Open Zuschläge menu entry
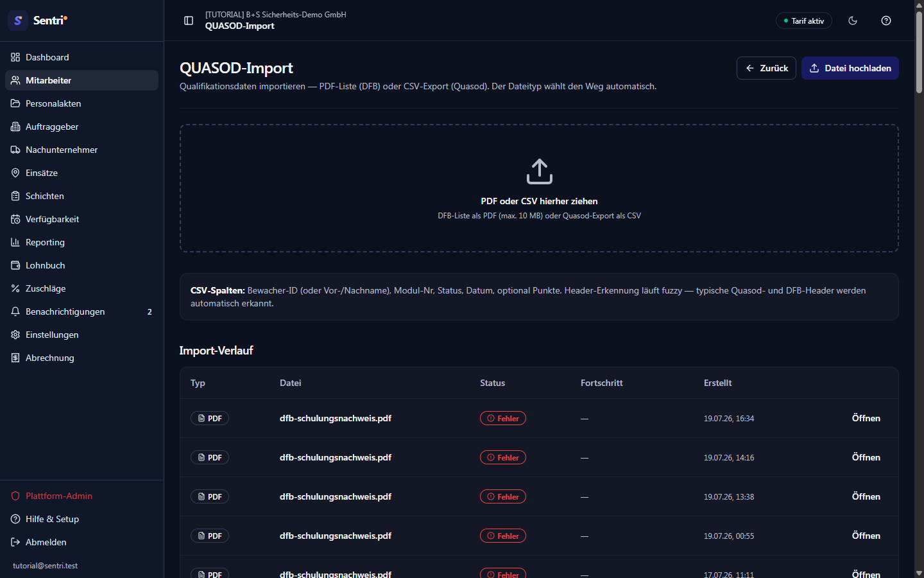Screen dimensions: 924x578 (81, 288)
